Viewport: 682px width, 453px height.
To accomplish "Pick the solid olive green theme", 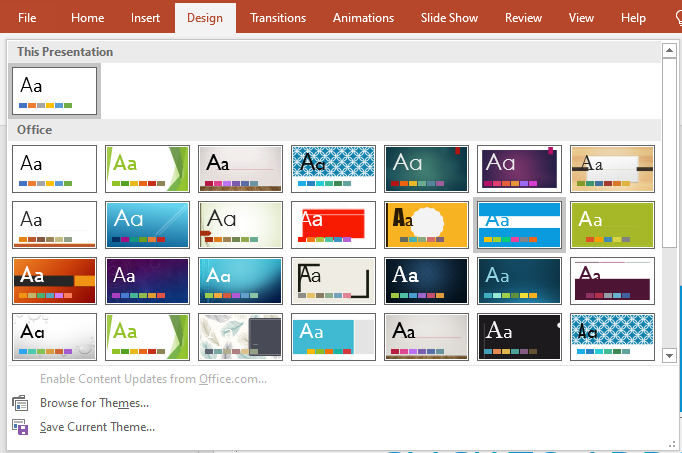I will pos(612,225).
